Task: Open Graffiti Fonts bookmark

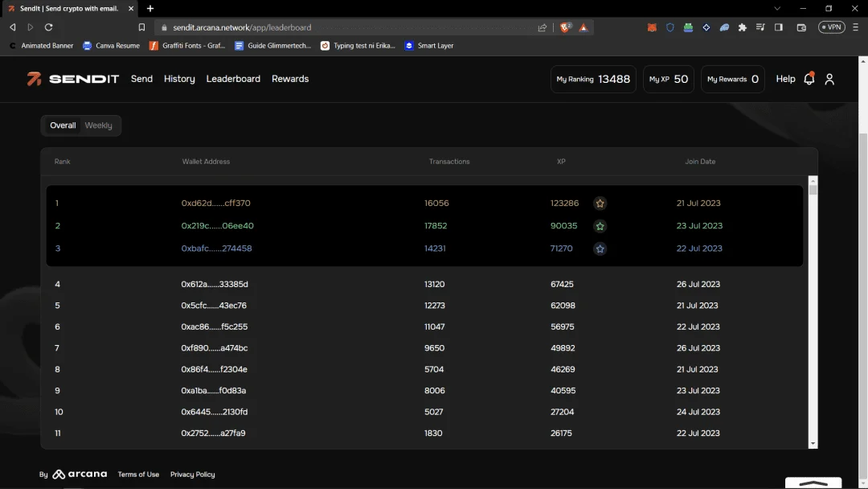Action: pos(187,45)
